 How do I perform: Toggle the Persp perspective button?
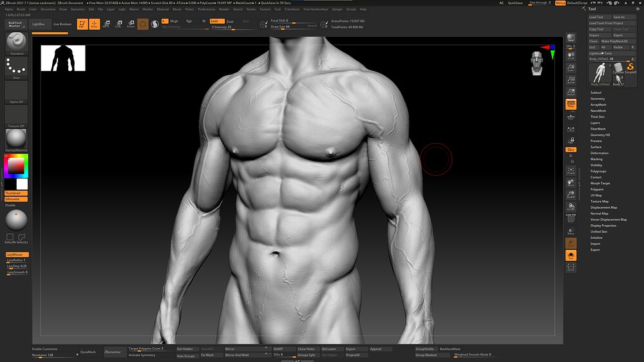pos(571,104)
